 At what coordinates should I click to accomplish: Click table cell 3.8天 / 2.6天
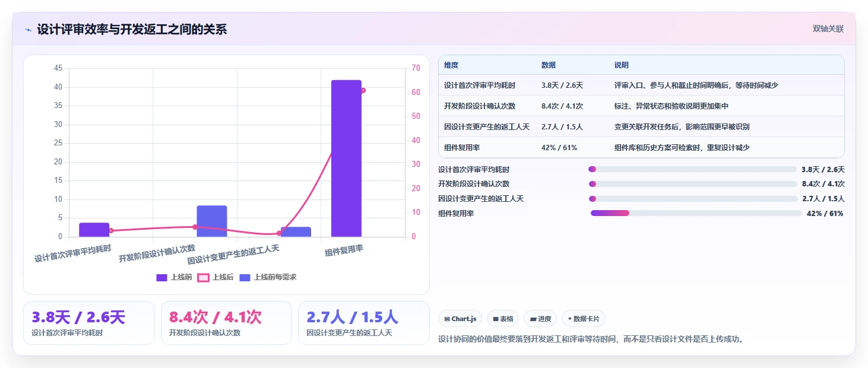click(x=562, y=85)
